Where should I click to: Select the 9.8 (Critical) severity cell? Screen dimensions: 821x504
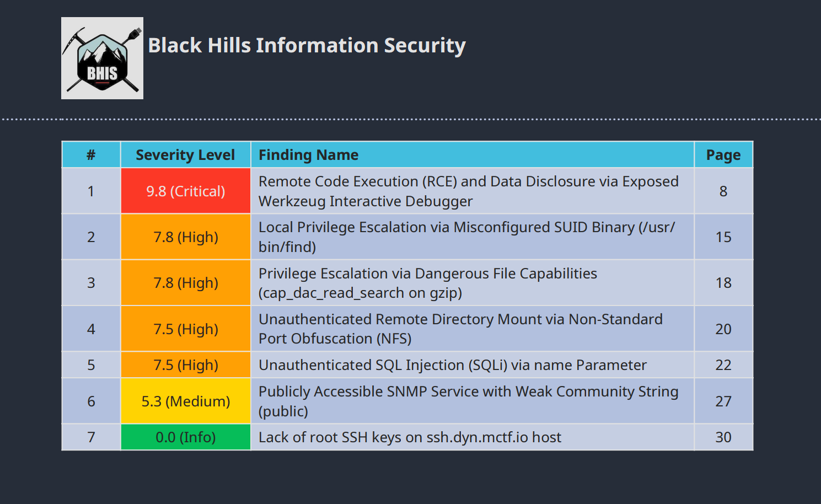click(x=186, y=191)
